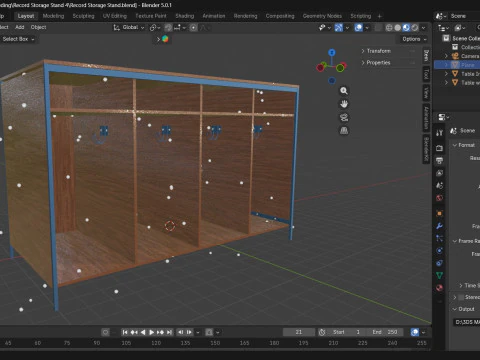The width and height of the screenshot is (480, 360).
Task: Enable the Stereoscopy checkbox
Action: [x=461, y=297]
